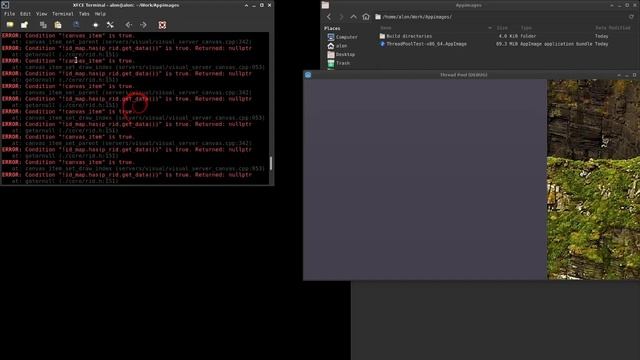Screen dimensions: 640x360
Task: Click the 4.0 KiB size cell
Action: click(508, 36)
